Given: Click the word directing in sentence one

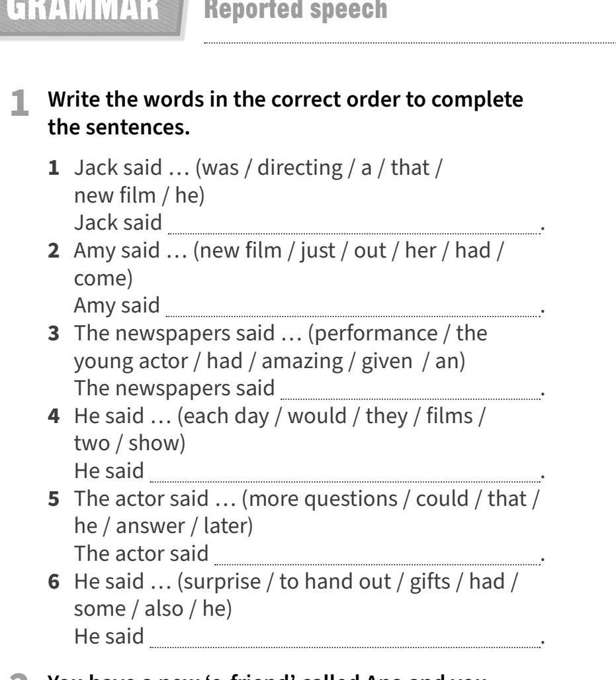Looking at the screenshot, I should 300,168.
